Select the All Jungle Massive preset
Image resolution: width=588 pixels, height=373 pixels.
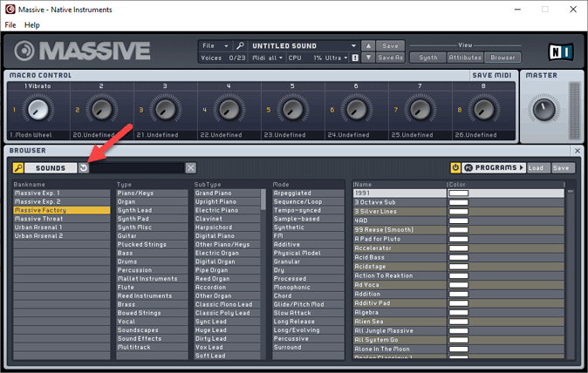coord(400,330)
